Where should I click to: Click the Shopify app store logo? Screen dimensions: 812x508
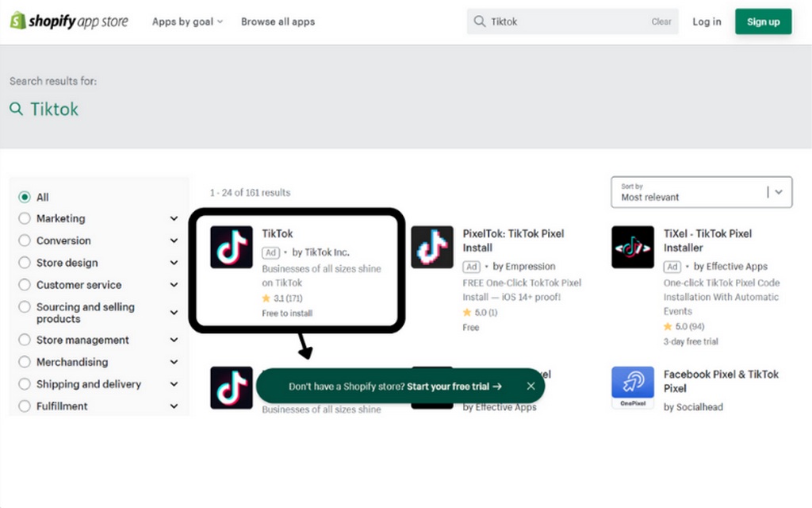69,21
